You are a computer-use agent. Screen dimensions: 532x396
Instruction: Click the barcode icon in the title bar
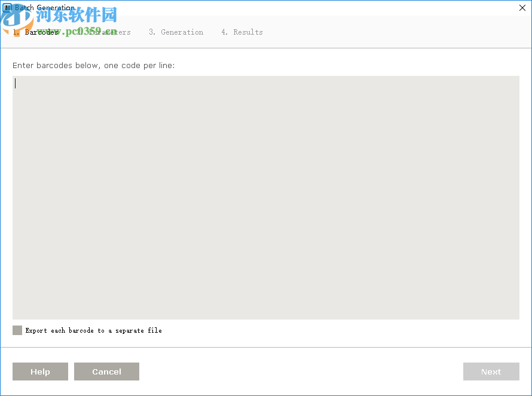[6, 7]
